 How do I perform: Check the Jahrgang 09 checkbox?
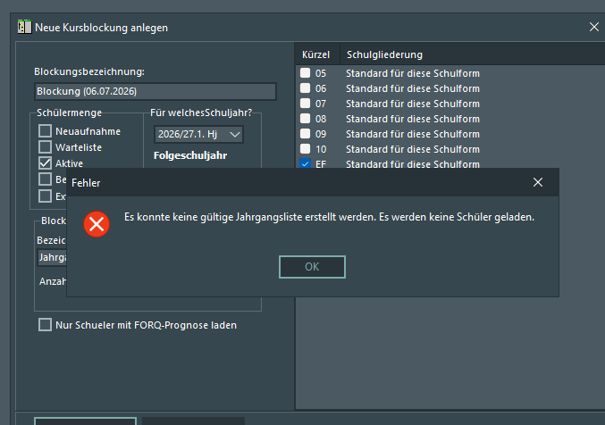(305, 134)
